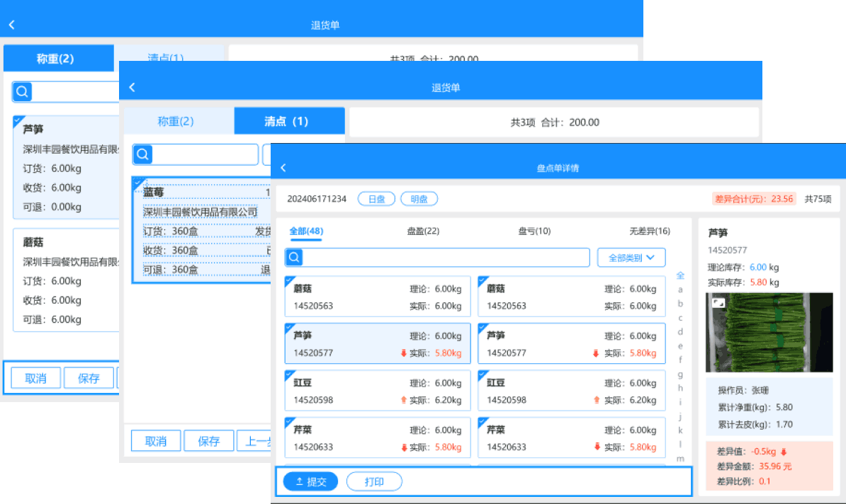The width and height of the screenshot is (846, 504).
Task: Click search icon in rearmost 退货单 window
Action: click(22, 91)
